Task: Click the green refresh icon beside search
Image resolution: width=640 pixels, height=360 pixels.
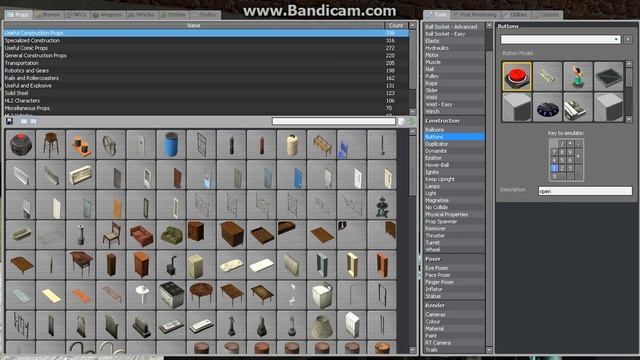Action: tap(411, 121)
